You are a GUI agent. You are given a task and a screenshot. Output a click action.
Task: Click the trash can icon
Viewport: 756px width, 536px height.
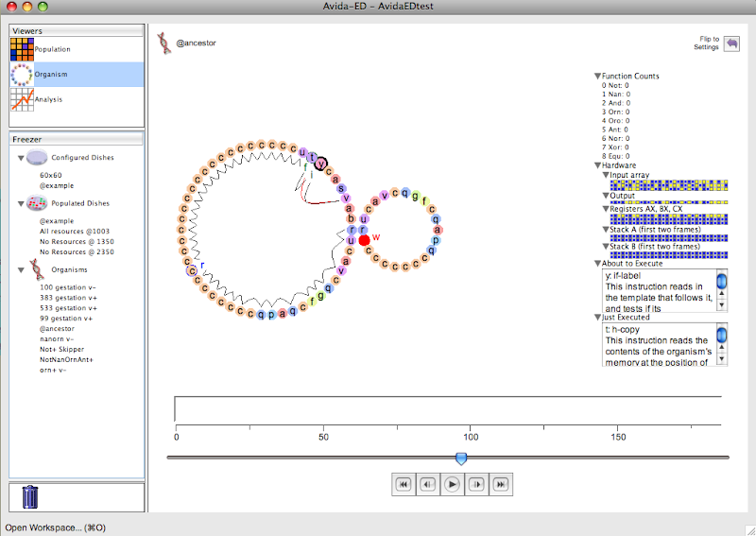pyautogui.click(x=30, y=496)
